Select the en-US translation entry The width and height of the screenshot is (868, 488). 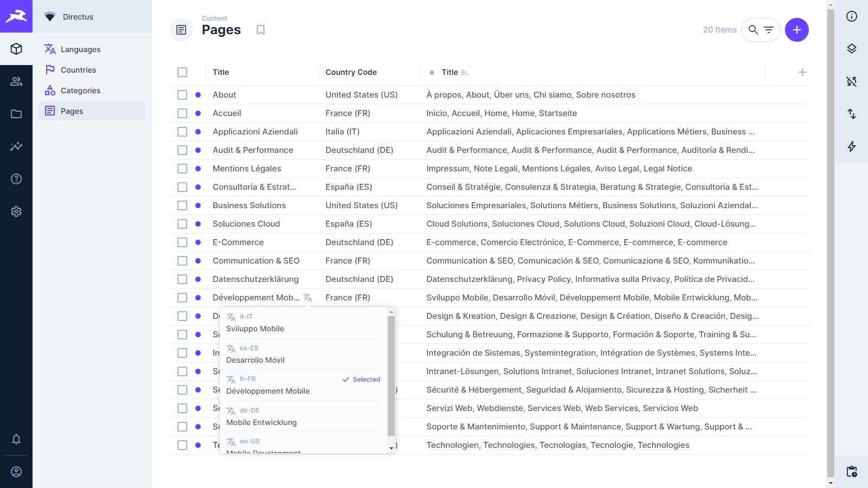click(303, 445)
